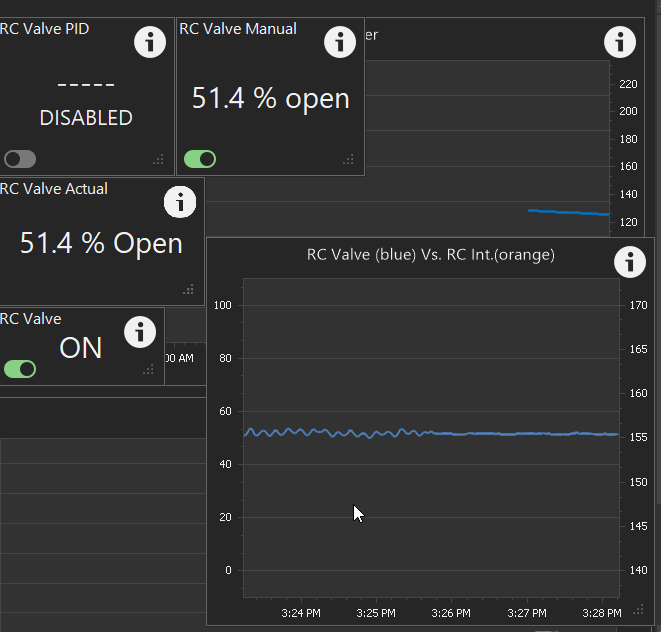
Task: Click the vertical scrollbar at right edge
Action: (x=658, y=261)
